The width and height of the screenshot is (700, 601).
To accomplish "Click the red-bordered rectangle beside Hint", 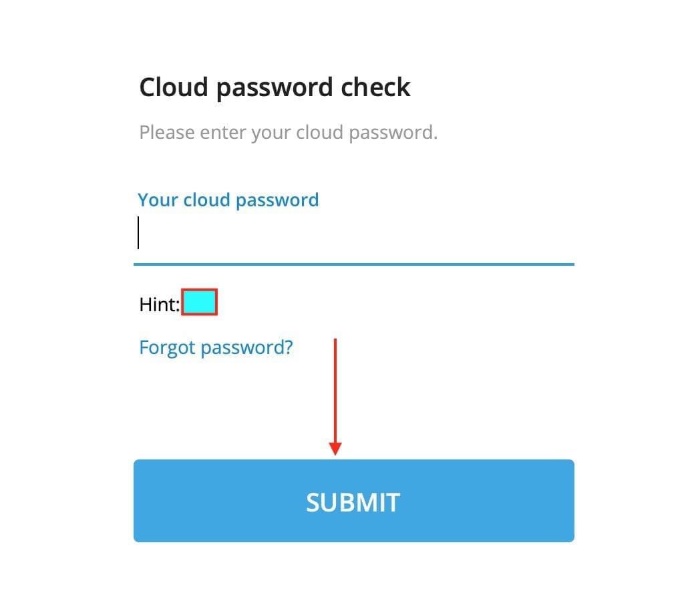I will [x=200, y=303].
